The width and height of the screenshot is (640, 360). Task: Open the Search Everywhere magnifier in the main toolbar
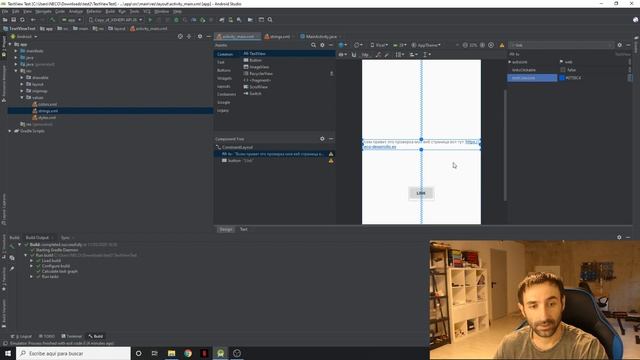click(x=270, y=20)
